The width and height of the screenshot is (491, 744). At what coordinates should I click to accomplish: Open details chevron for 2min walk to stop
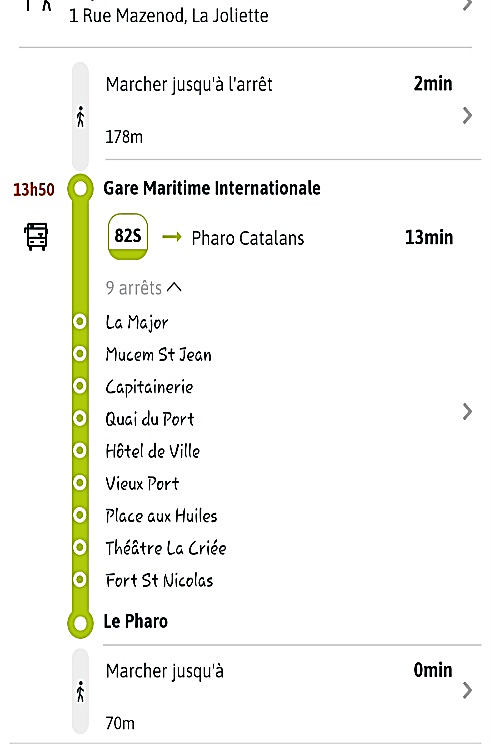pos(467,115)
